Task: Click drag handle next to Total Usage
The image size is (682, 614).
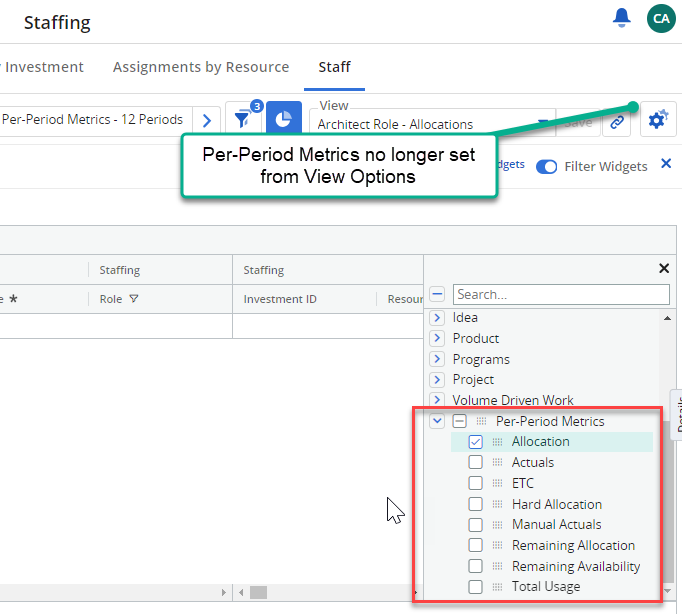Action: click(497, 587)
